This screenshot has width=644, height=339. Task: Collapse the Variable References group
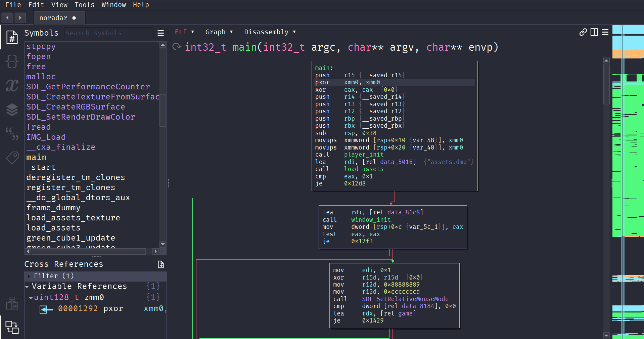tap(27, 287)
